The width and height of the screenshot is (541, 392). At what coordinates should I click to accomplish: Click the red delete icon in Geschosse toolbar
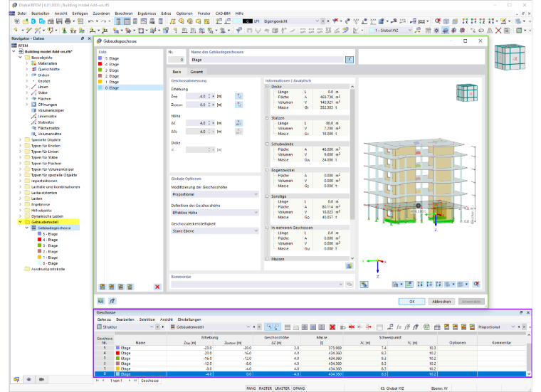click(x=332, y=327)
